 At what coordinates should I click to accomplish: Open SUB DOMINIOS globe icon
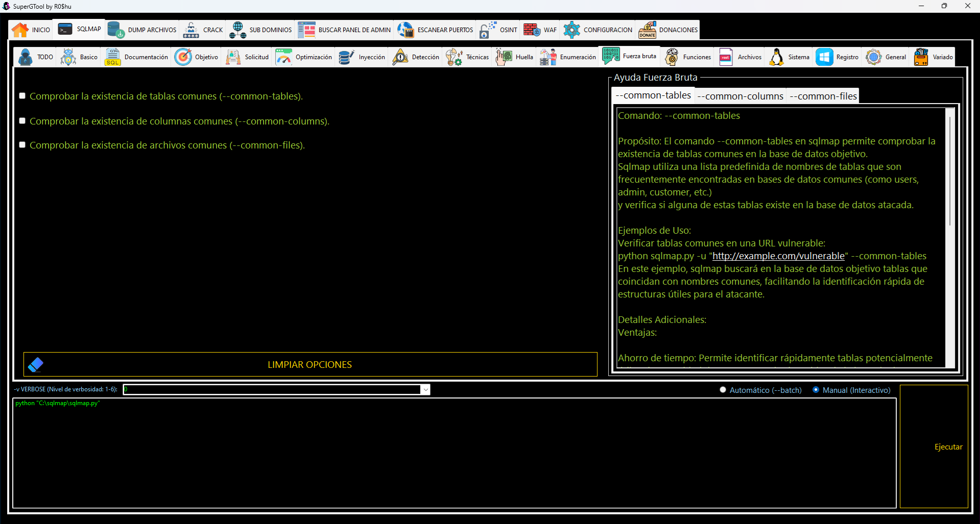pos(237,30)
